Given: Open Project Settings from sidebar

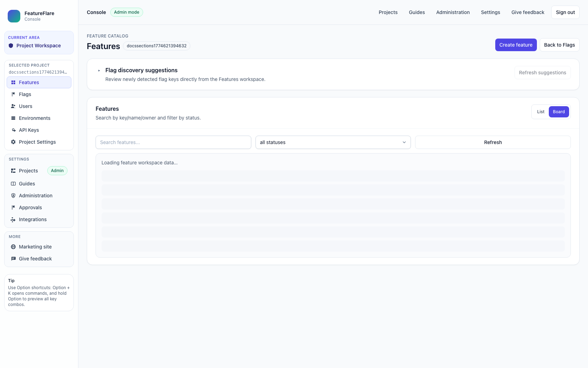Looking at the screenshot, I should pos(39,142).
